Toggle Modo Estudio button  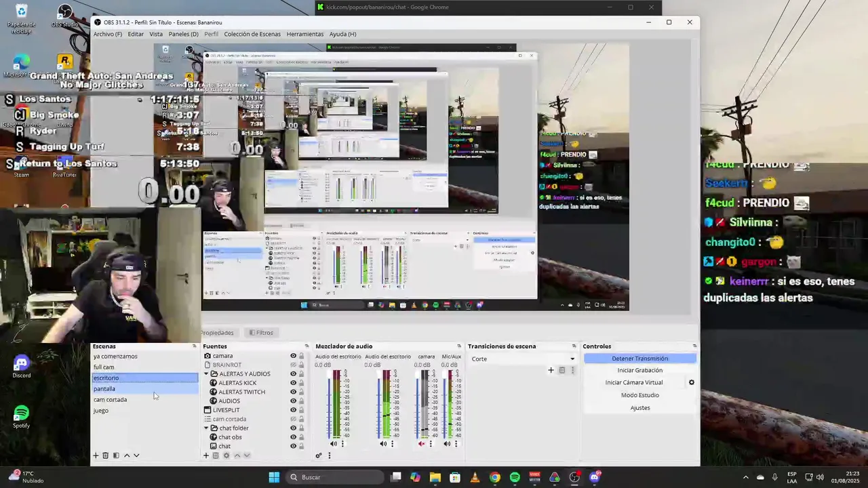[640, 395]
